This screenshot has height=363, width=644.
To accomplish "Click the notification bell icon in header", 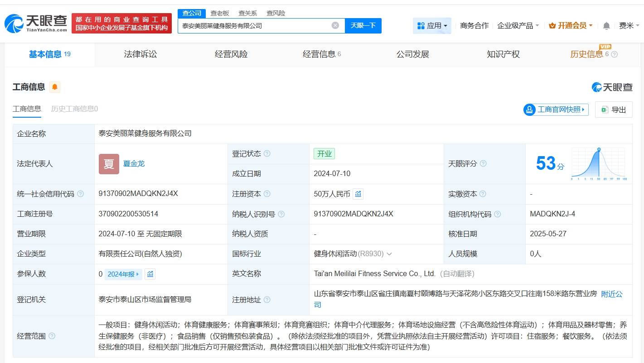I will 606,26.
